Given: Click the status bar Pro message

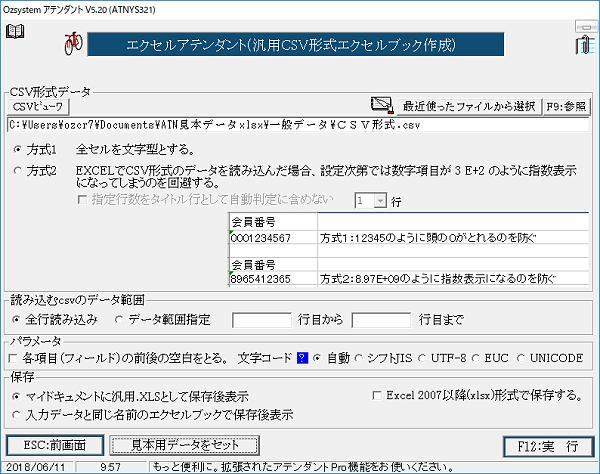Looking at the screenshot, I should [303, 467].
